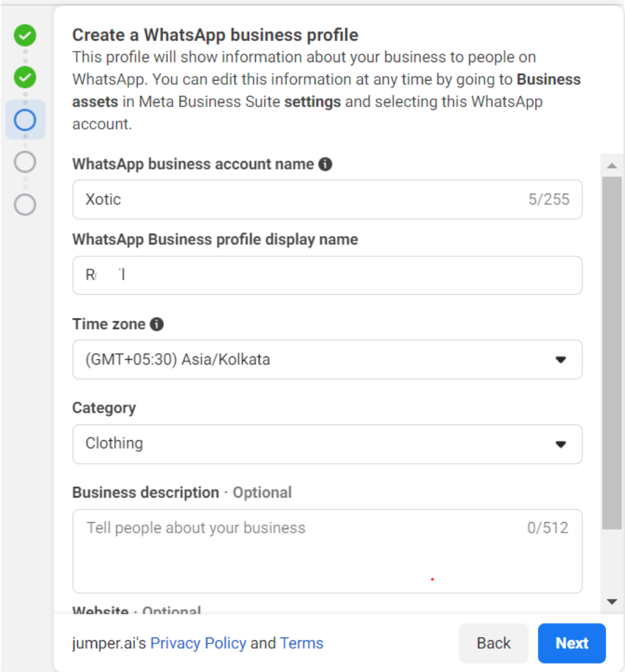Image resolution: width=625 pixels, height=672 pixels.
Task: Click the Back button
Action: pyautogui.click(x=493, y=643)
